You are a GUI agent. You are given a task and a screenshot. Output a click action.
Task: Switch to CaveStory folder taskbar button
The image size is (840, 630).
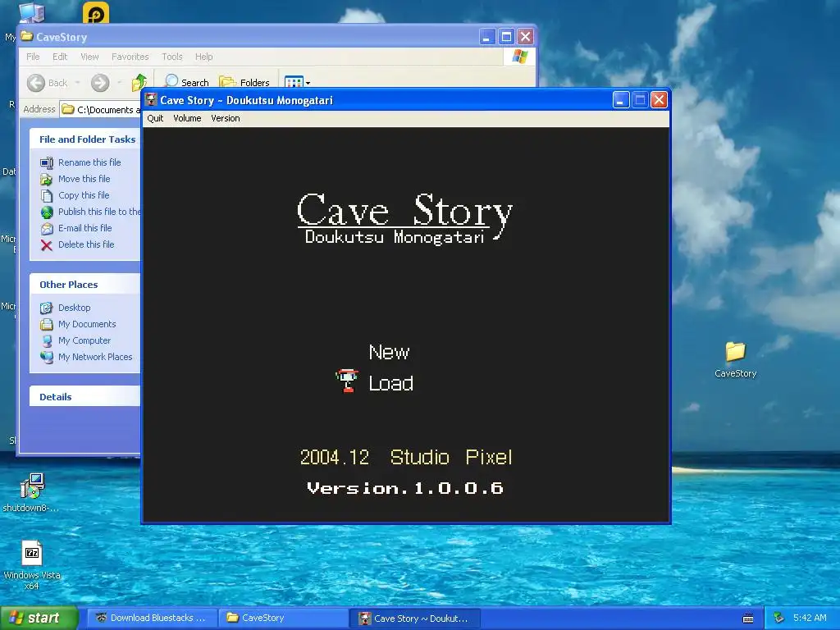[283, 619]
